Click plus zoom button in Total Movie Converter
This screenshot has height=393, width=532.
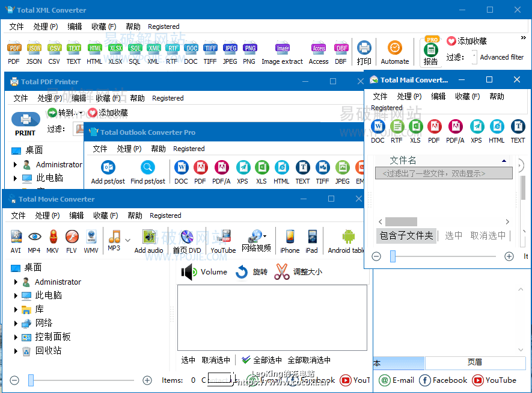coord(147,380)
